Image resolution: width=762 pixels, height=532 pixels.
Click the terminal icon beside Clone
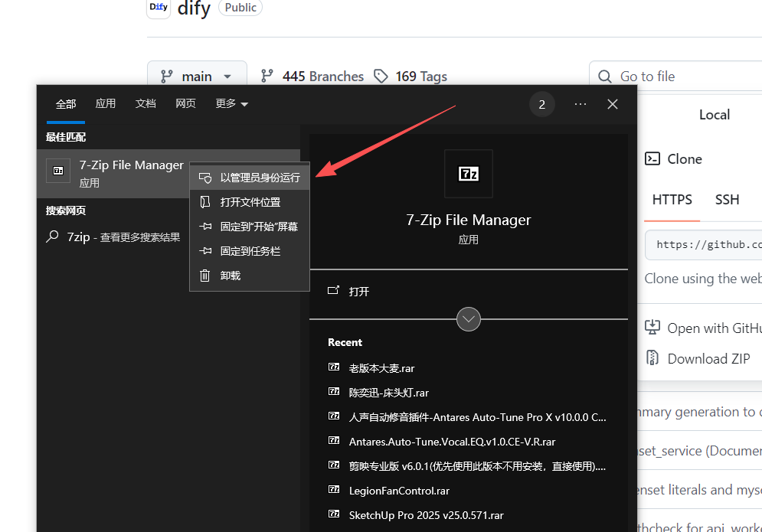pos(652,159)
